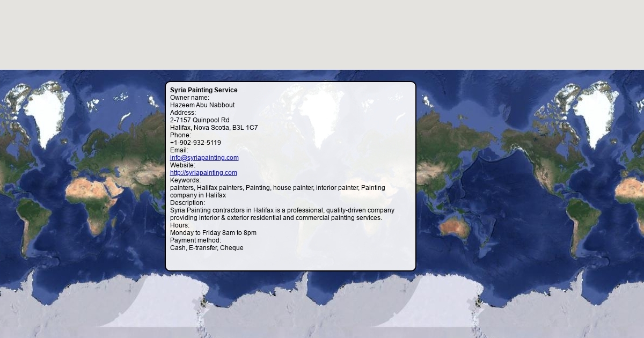Image resolution: width=644 pixels, height=338 pixels.
Task: Click the Monday to Friday hours text
Action: pos(213,233)
